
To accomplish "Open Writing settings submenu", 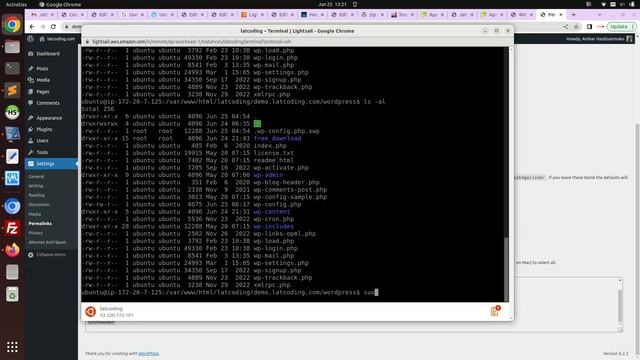I will [36, 186].
